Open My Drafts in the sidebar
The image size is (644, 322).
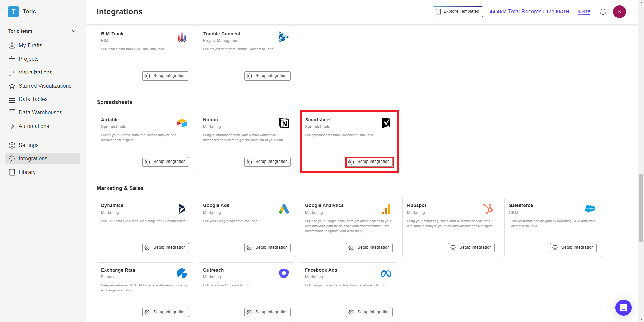click(43, 46)
